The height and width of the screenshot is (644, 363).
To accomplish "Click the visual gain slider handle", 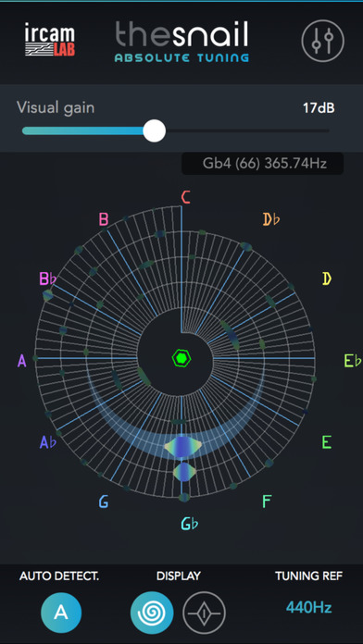I will (154, 131).
